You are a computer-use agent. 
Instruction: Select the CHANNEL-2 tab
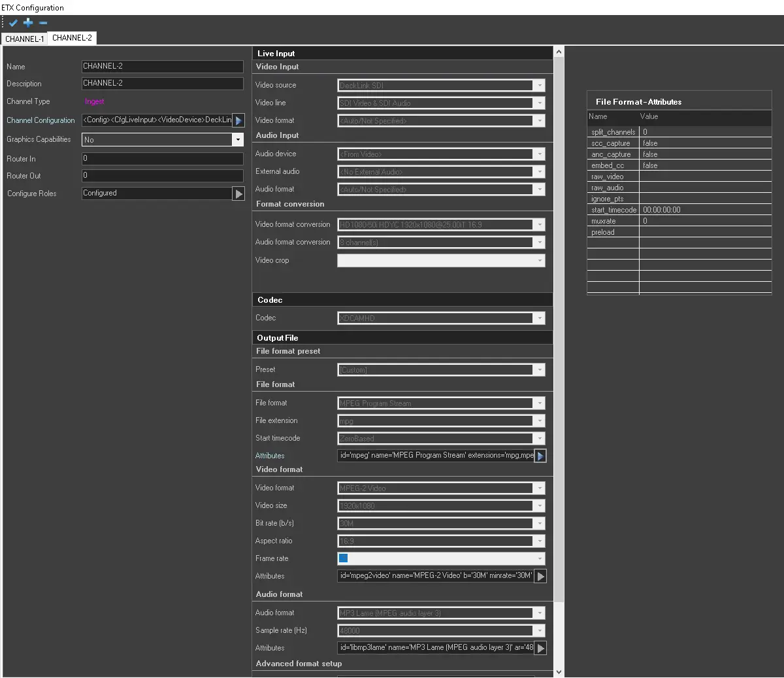pos(72,38)
